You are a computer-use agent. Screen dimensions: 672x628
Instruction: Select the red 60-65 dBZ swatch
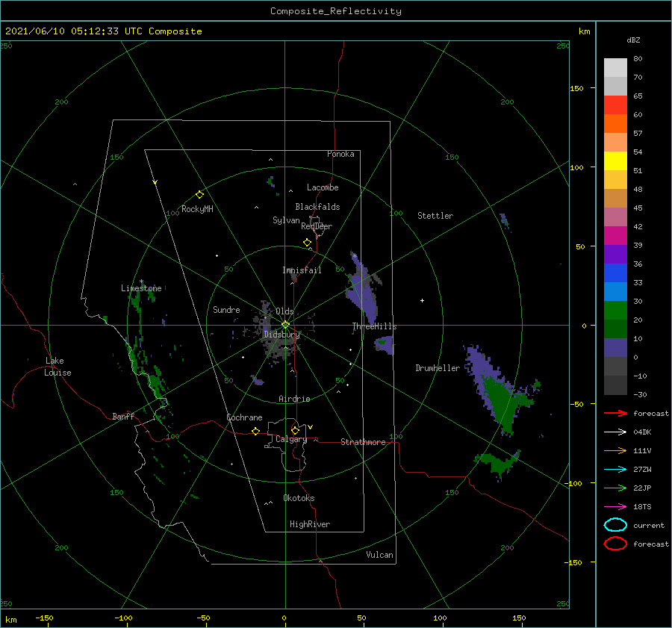point(615,105)
